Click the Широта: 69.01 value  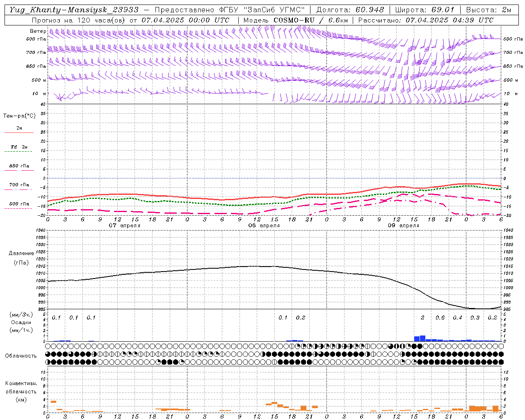425,10
